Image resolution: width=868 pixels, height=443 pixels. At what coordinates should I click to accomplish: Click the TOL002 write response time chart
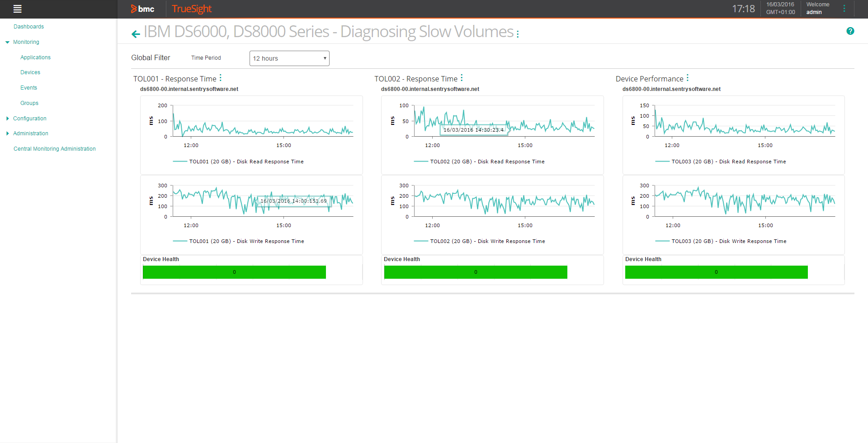coord(504,201)
